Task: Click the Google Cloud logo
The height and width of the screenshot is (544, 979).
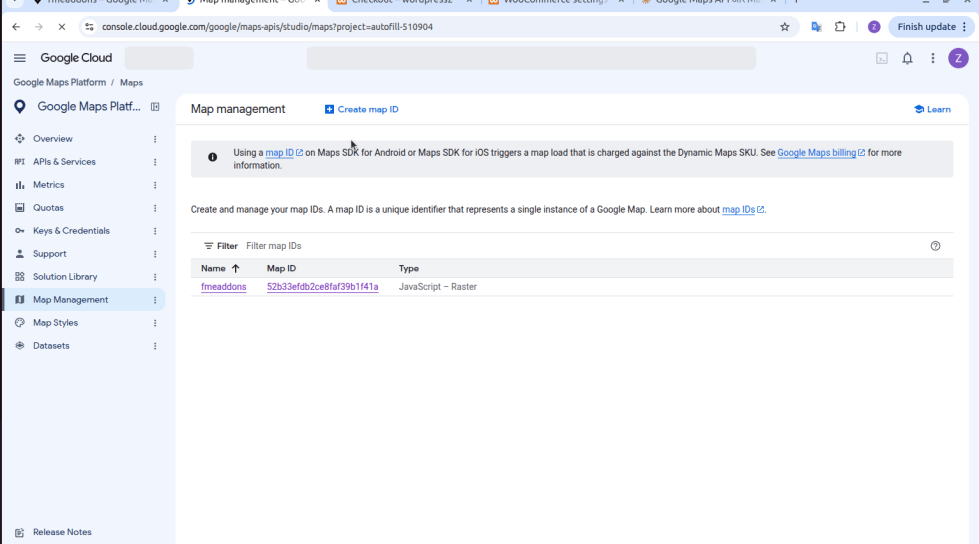Action: [x=76, y=58]
